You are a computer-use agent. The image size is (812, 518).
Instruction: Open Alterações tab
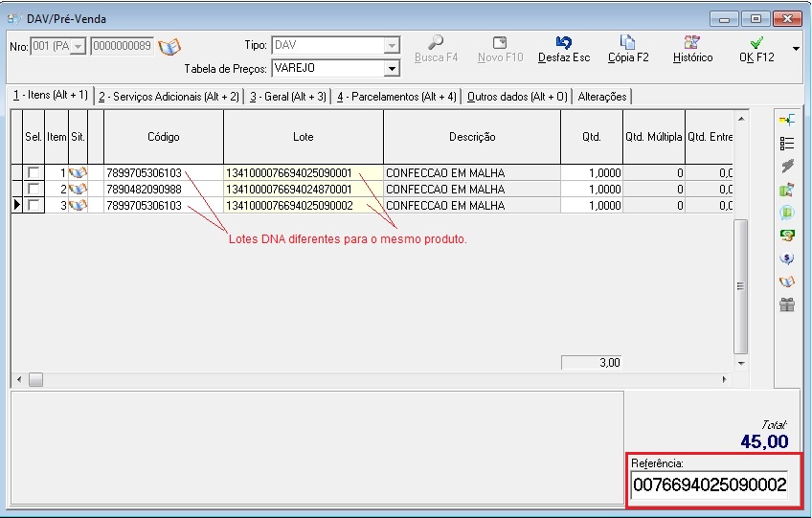pyautogui.click(x=601, y=97)
